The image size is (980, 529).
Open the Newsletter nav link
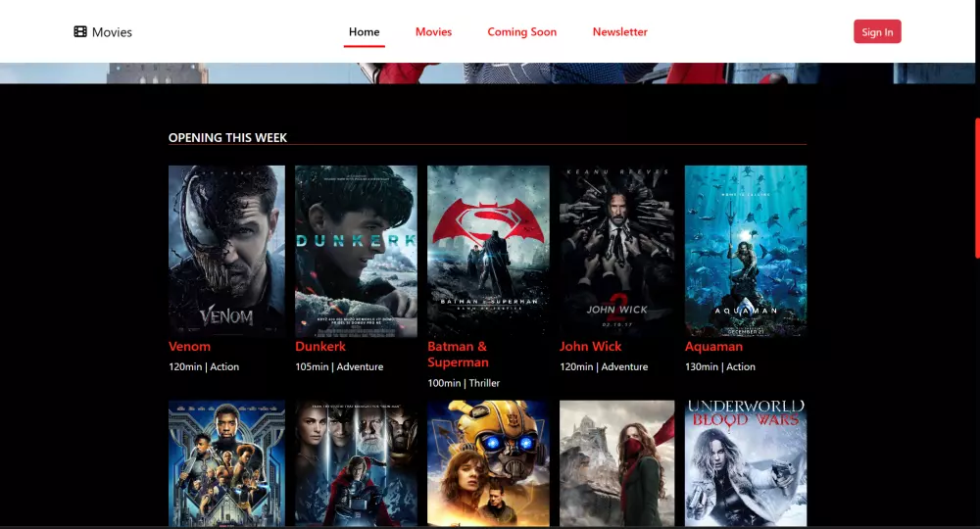(620, 32)
